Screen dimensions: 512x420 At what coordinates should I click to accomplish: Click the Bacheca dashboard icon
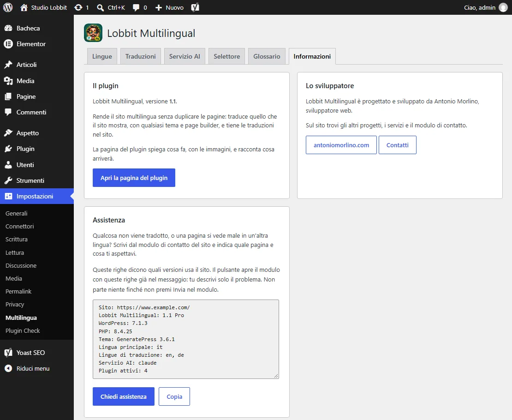(8, 28)
